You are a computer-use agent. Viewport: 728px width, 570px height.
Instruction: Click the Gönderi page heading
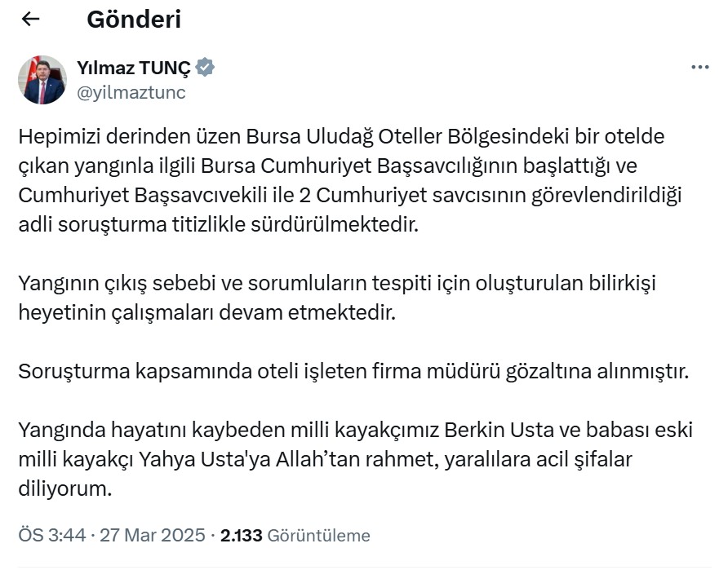coord(134,19)
